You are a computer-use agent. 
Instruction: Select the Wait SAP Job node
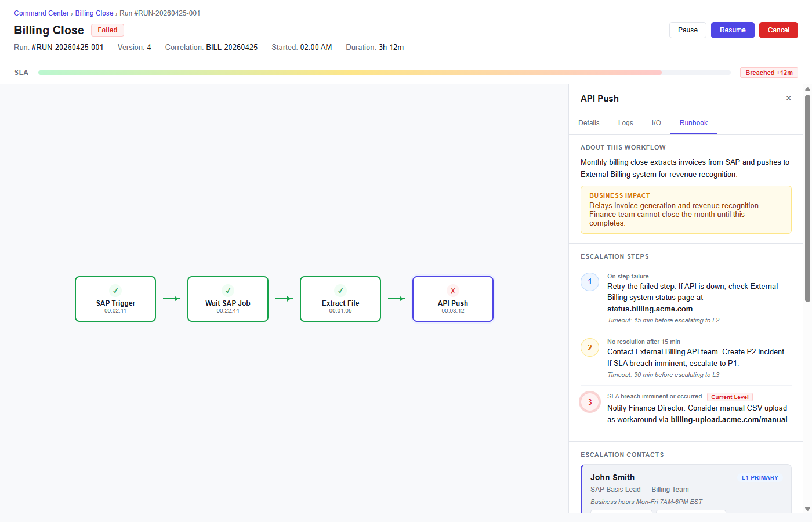click(228, 299)
